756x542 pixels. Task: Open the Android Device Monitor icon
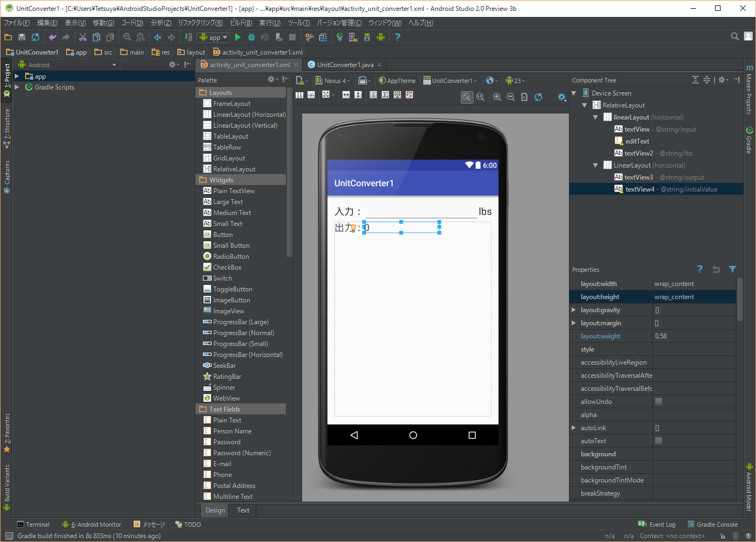point(381,37)
